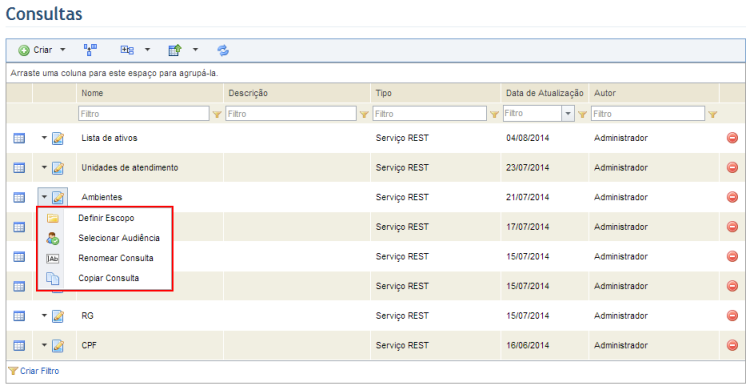The width and height of the screenshot is (750, 390).
Task: Remove the RG query with red icon
Action: (732, 316)
